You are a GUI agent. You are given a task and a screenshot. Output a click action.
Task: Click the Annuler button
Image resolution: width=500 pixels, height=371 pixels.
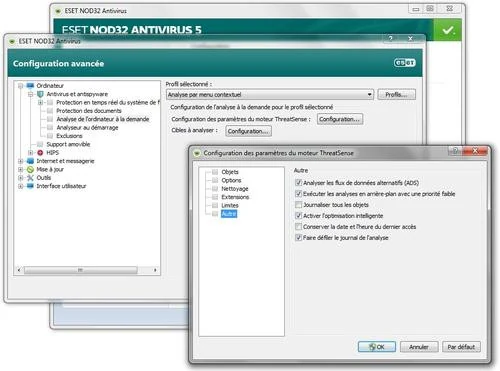click(x=419, y=347)
